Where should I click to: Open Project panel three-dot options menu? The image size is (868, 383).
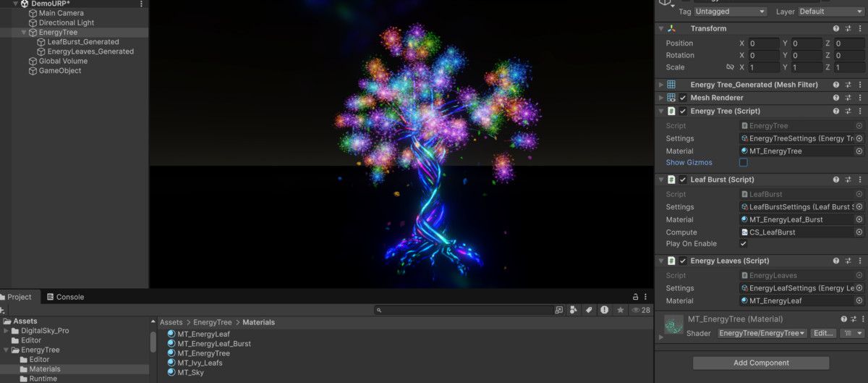(646, 297)
